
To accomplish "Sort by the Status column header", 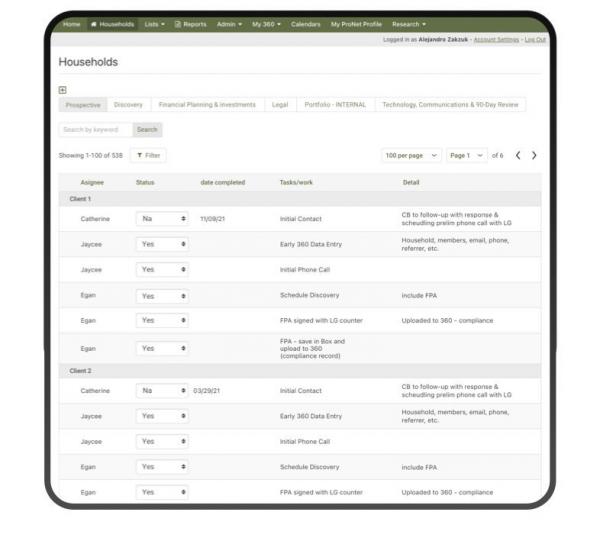I will [145, 183].
